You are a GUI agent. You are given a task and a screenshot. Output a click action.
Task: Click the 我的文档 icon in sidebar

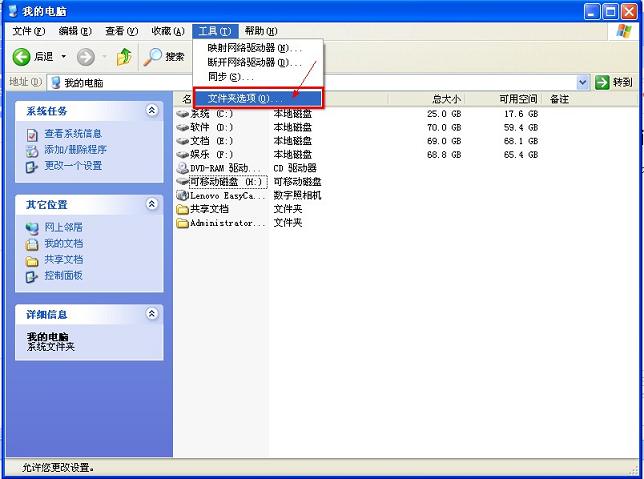[32, 244]
